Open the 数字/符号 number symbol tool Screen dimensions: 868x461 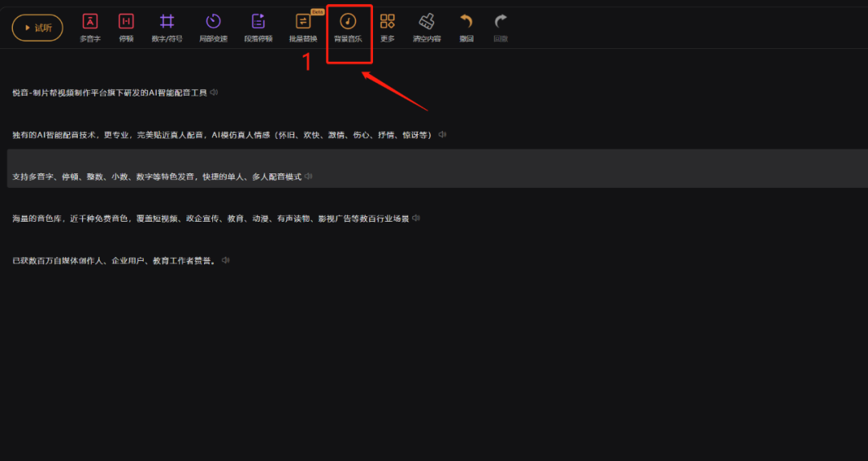[x=166, y=28]
